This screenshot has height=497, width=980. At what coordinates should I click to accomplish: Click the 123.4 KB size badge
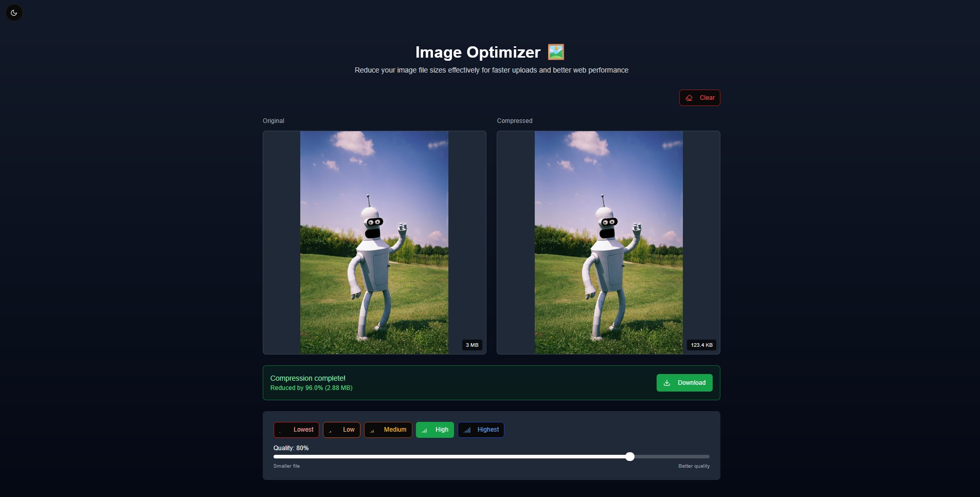pos(702,345)
